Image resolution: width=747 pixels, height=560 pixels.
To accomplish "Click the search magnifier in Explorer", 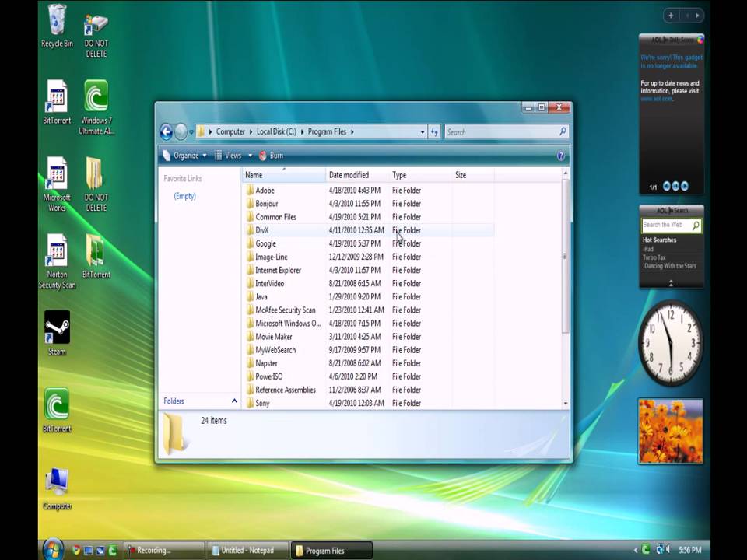I will click(563, 131).
